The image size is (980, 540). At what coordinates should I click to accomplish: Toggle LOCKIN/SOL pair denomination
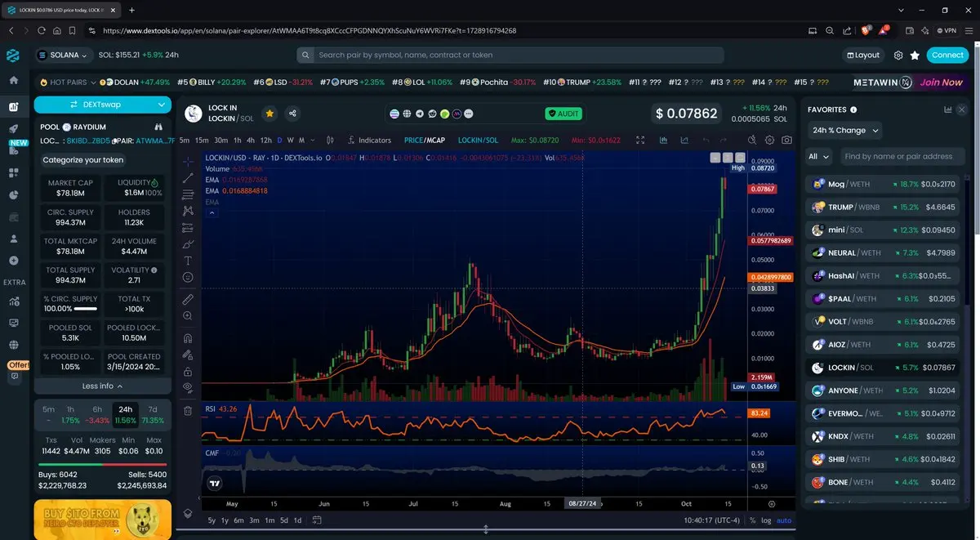coord(479,141)
